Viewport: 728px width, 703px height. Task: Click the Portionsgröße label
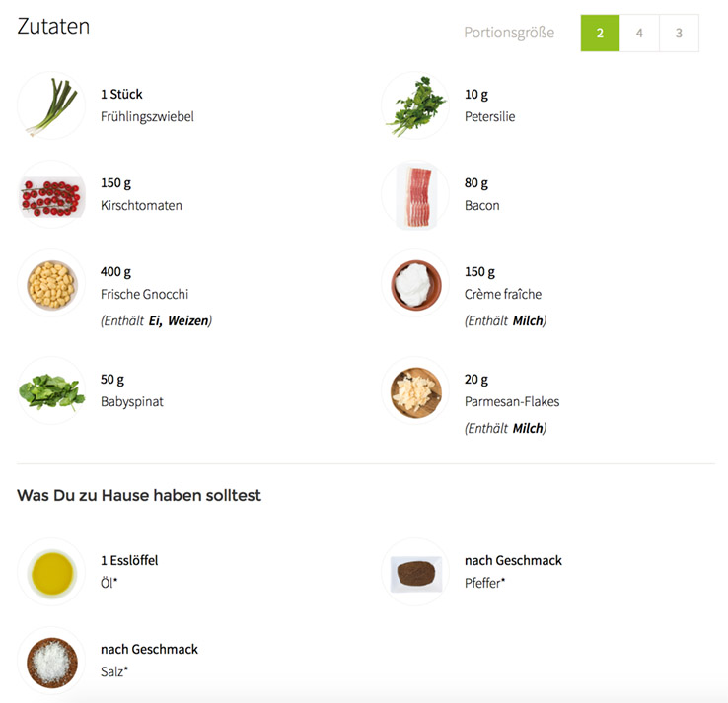click(x=509, y=33)
